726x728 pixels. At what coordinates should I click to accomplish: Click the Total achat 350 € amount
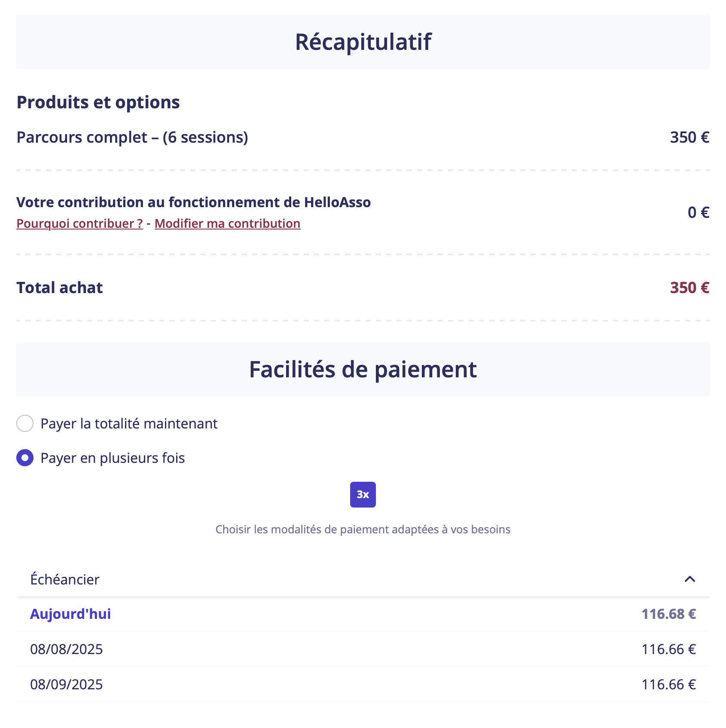(x=689, y=288)
